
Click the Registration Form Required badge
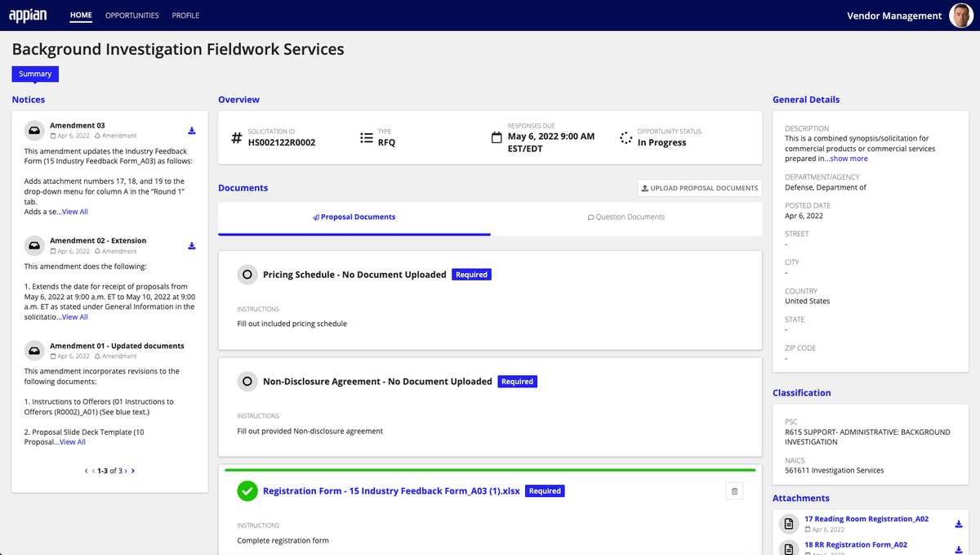(545, 491)
